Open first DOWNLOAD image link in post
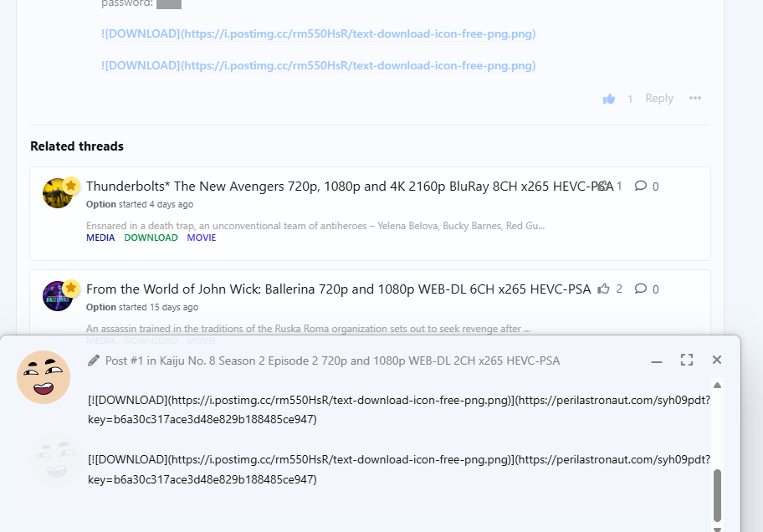 tap(318, 33)
